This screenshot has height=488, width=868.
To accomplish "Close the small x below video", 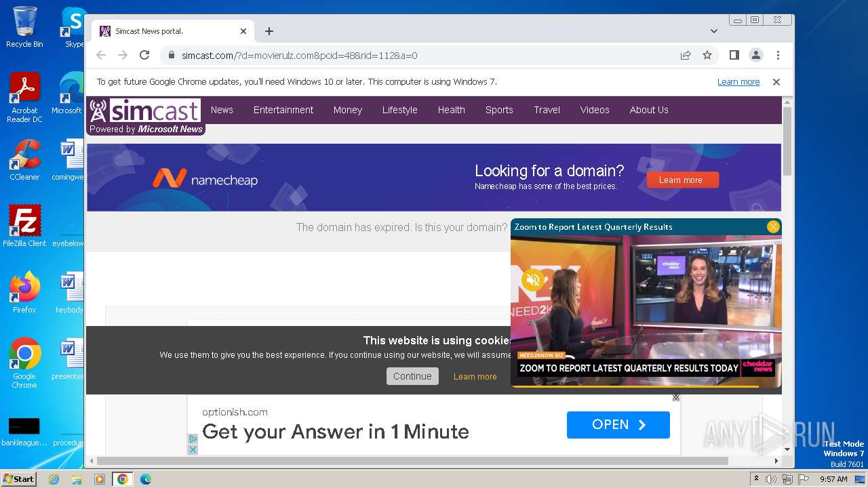I will tap(676, 397).
